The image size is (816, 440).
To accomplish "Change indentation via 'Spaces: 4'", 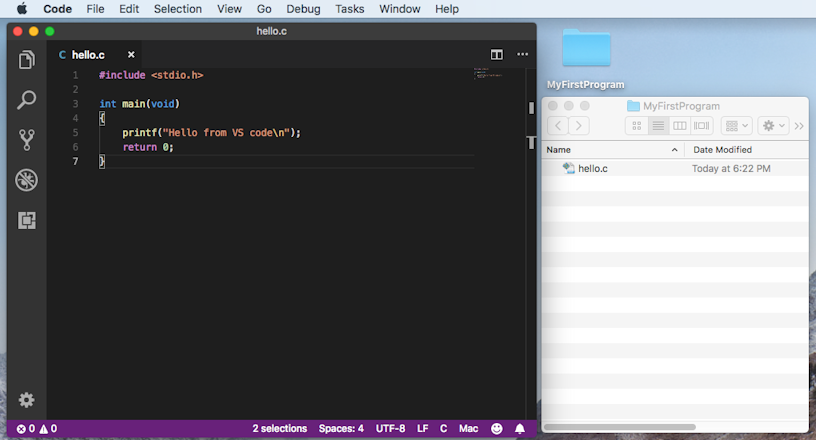I will pos(341,429).
